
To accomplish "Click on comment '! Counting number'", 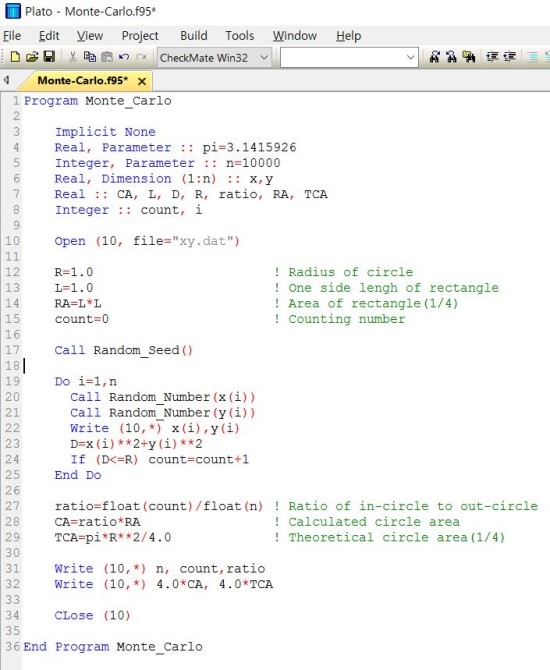I will click(x=340, y=319).
